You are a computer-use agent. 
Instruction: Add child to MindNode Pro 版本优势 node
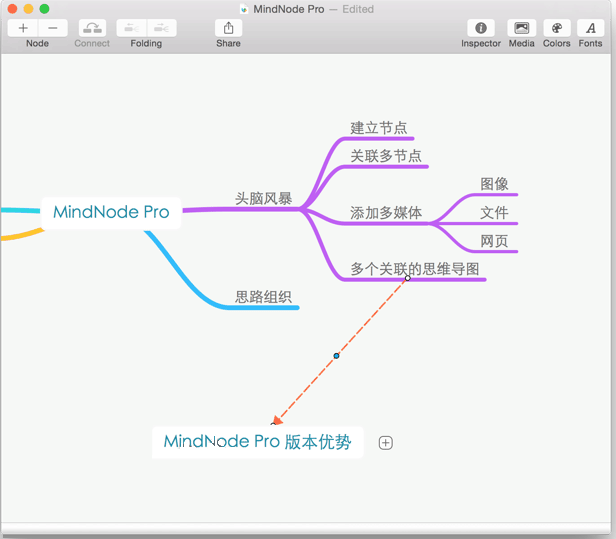click(x=386, y=443)
